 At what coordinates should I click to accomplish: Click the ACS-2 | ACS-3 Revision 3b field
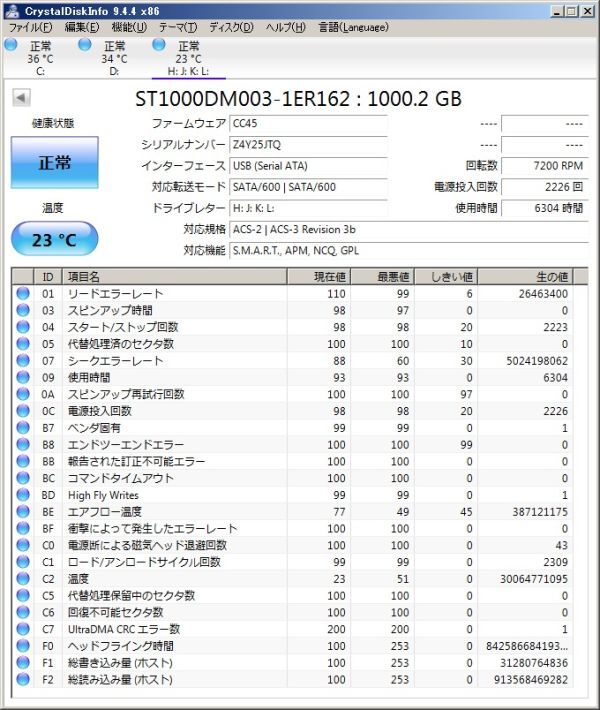click(409, 230)
